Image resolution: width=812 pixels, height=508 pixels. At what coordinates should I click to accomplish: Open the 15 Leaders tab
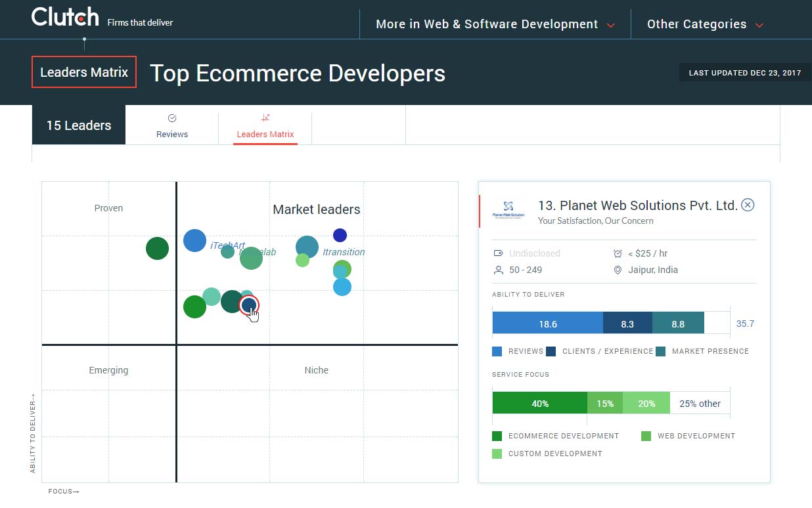79,125
